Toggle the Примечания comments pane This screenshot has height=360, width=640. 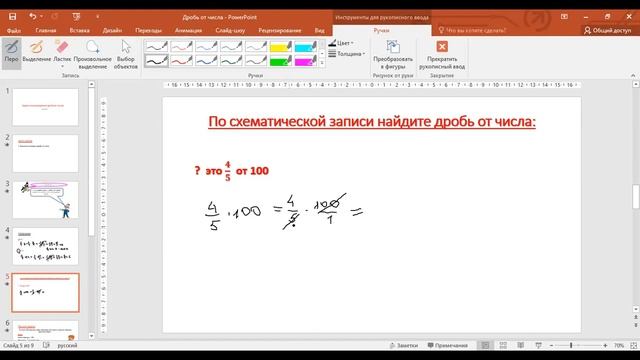(x=447, y=345)
